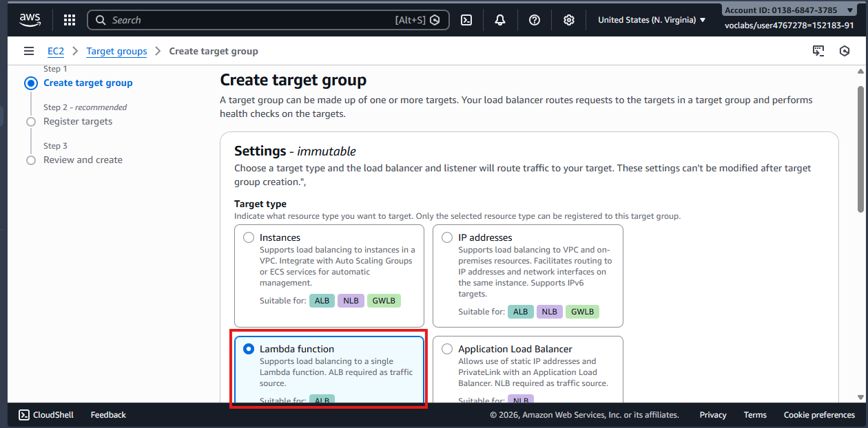Click the scrollbar down arrow
The image size is (868, 428).
click(x=860, y=397)
